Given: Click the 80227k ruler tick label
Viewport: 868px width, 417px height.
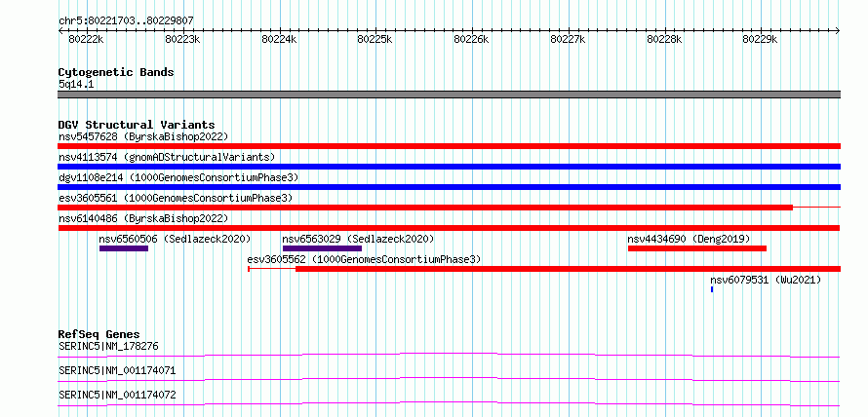Looking at the screenshot, I should (568, 39).
